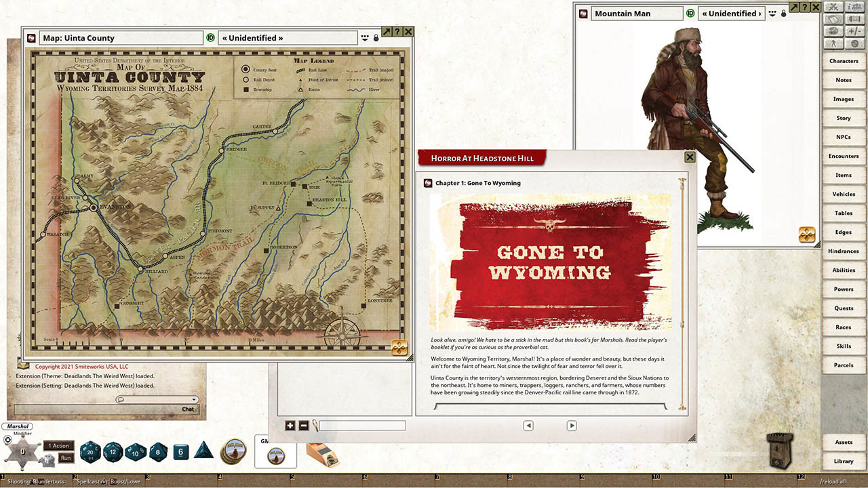868x488 pixels.
Task: Click the lock toggle on the Uinta County map window
Action: [376, 38]
